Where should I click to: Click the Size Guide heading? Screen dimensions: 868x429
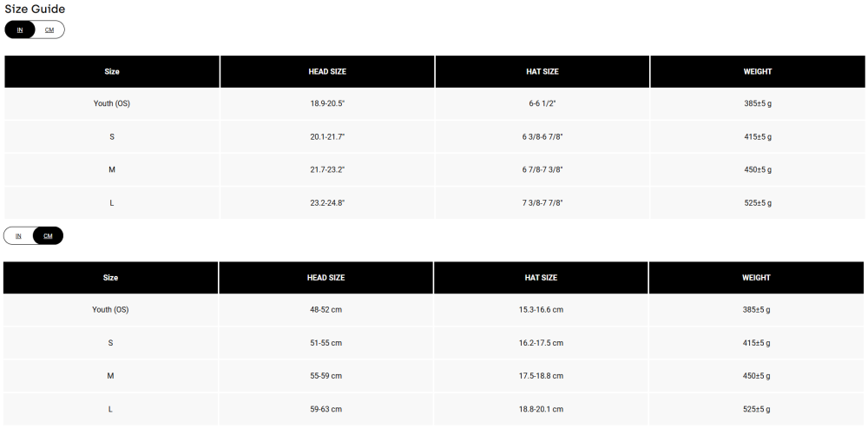35,9
